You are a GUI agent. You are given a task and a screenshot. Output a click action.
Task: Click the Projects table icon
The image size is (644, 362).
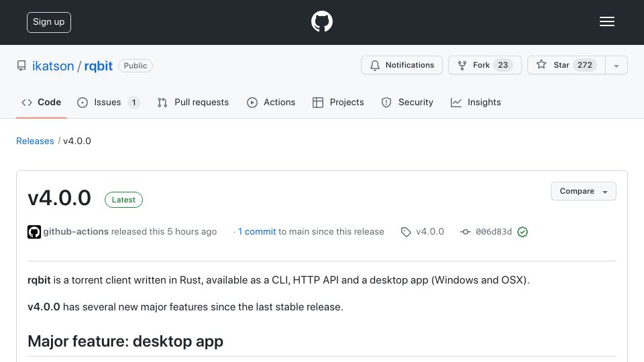coord(318,103)
